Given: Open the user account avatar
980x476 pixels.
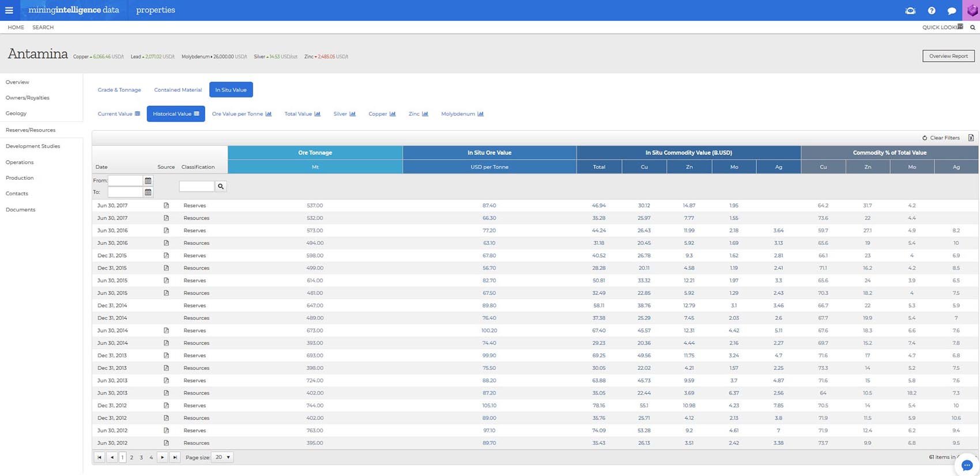Looking at the screenshot, I should click(972, 10).
